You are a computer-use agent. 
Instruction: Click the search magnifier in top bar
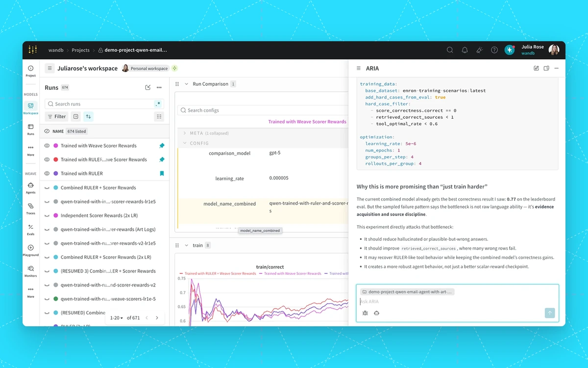pos(450,50)
